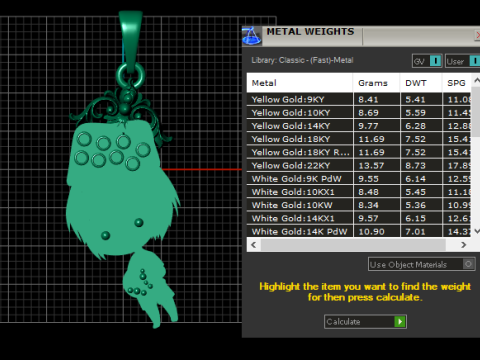
Task: Click the 9.55 grams cell
Action: [x=377, y=179]
